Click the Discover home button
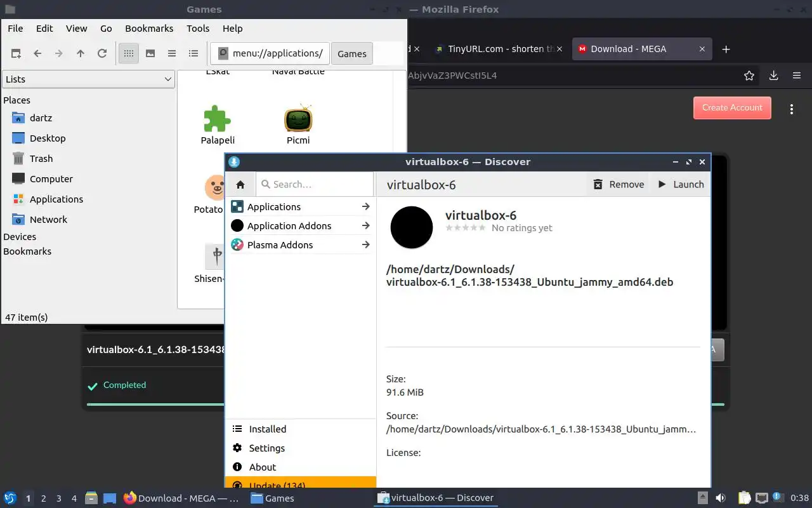Viewport: 812px width, 508px height. click(240, 185)
